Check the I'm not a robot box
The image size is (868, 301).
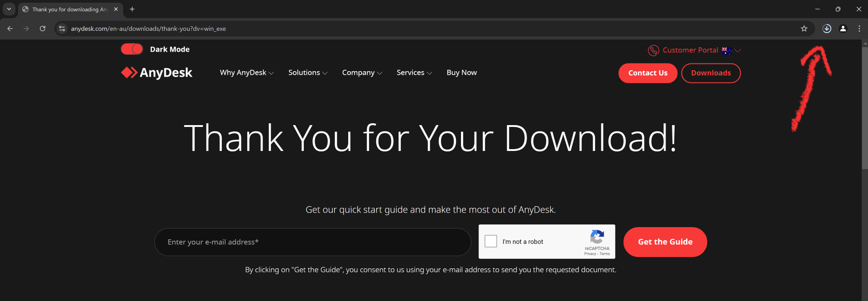tap(491, 241)
